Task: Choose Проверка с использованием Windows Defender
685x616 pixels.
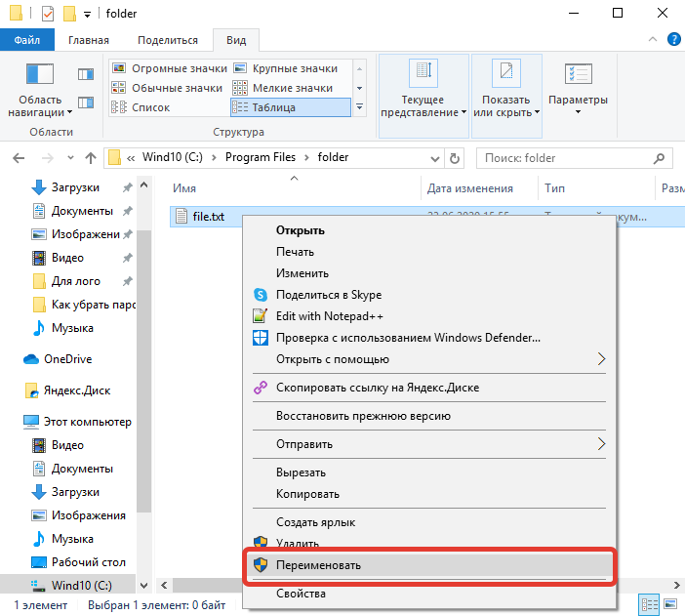Action: [429, 338]
